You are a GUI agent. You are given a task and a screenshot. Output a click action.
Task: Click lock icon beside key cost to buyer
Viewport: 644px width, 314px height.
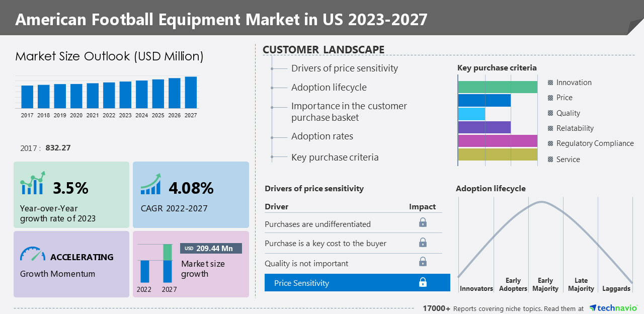423,243
